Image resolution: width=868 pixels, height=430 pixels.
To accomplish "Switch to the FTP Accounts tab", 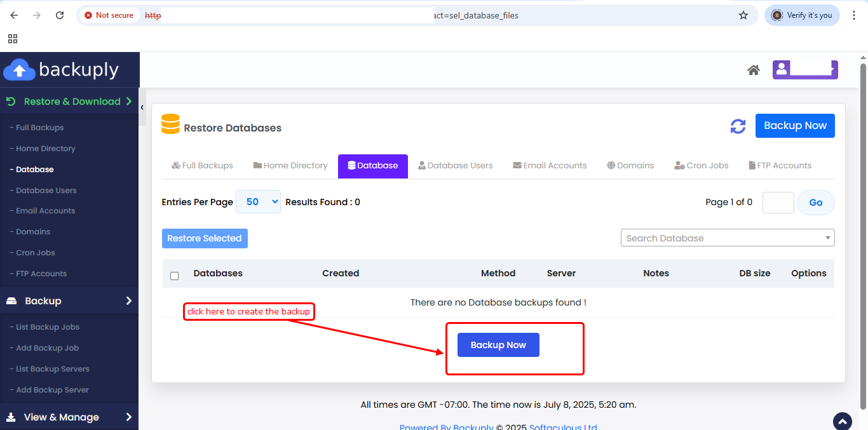I will click(x=780, y=166).
